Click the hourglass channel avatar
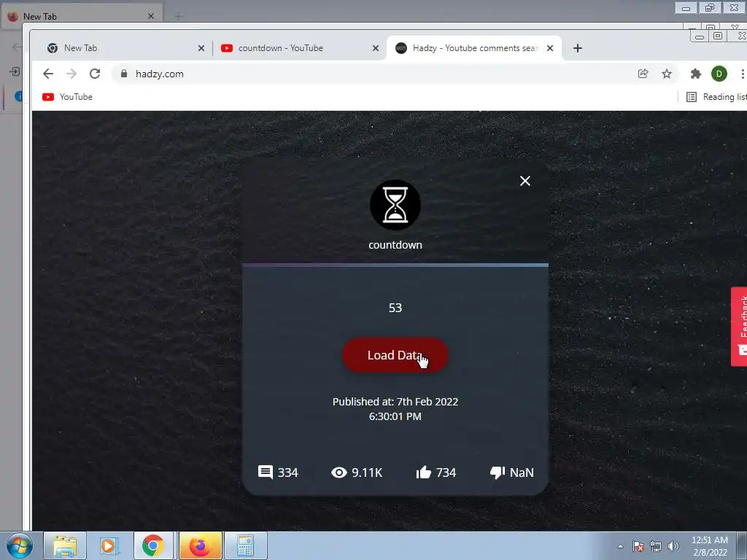Image resolution: width=747 pixels, height=560 pixels. point(395,205)
